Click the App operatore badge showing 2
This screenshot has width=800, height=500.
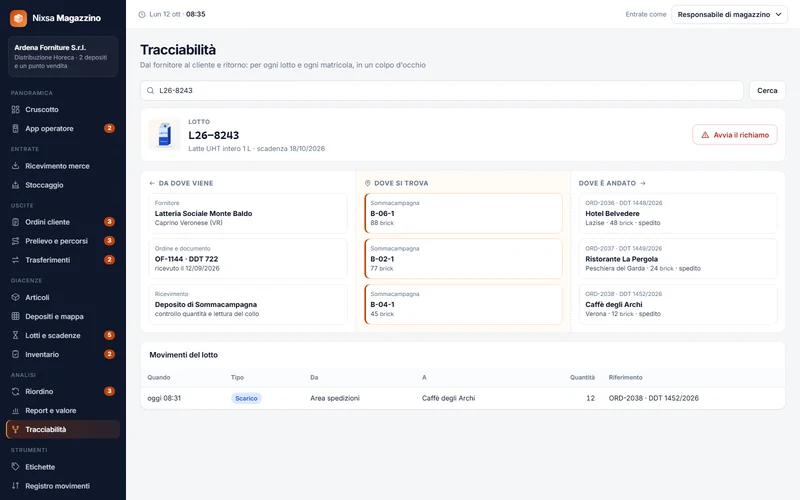[x=109, y=128]
